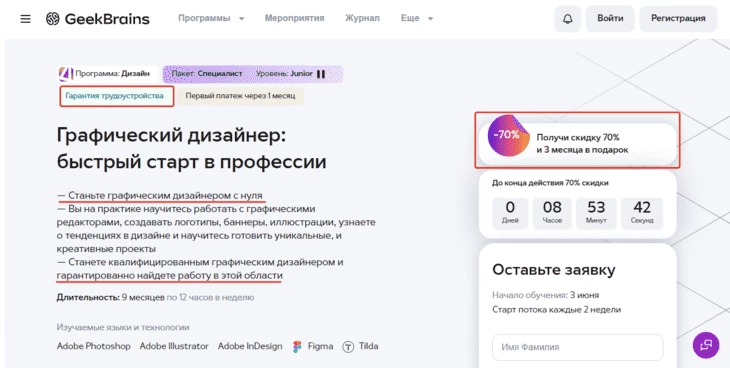Click the Часов countdown box
Viewport: 730px width, 368px height.
point(552,213)
